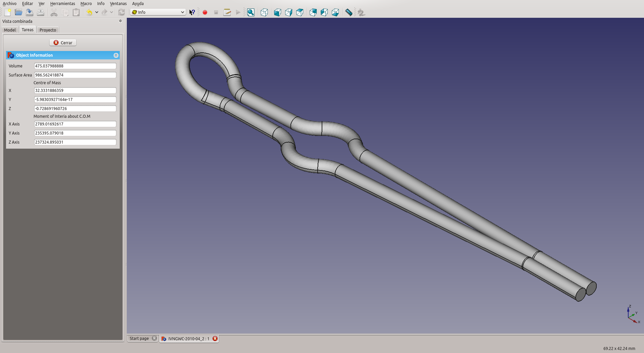Open the undo history dropdown arrow
This screenshot has width=644, height=353.
click(x=97, y=12)
